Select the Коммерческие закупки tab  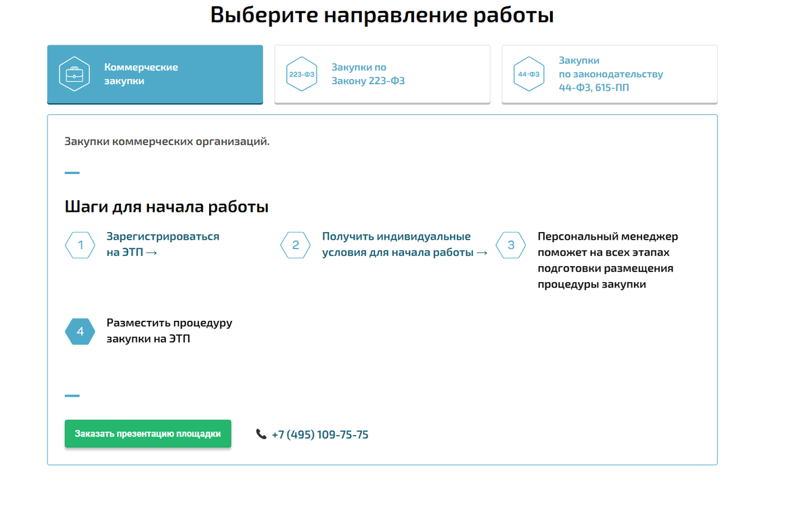coord(154,74)
